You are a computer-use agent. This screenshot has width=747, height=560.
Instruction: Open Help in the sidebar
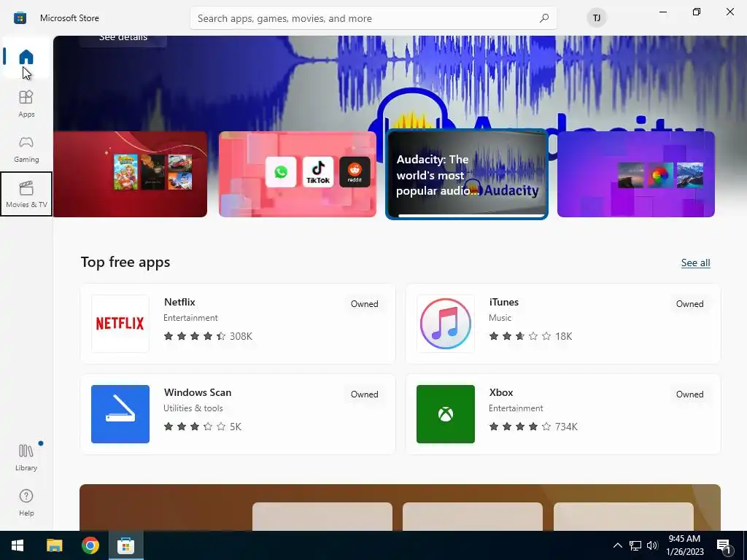(26, 502)
